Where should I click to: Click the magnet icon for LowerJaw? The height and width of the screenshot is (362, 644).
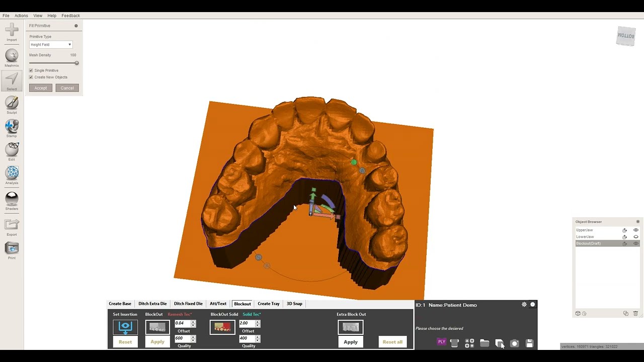pos(625,237)
